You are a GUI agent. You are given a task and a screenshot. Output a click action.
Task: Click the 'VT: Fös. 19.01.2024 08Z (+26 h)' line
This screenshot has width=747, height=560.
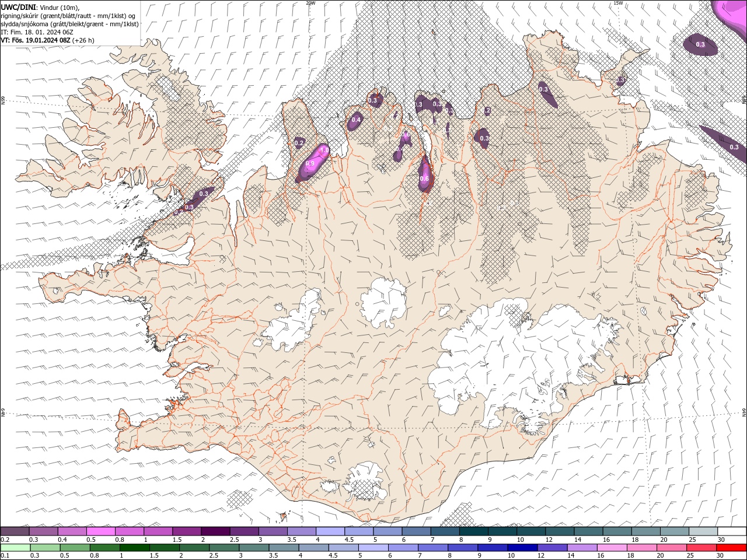click(47, 40)
